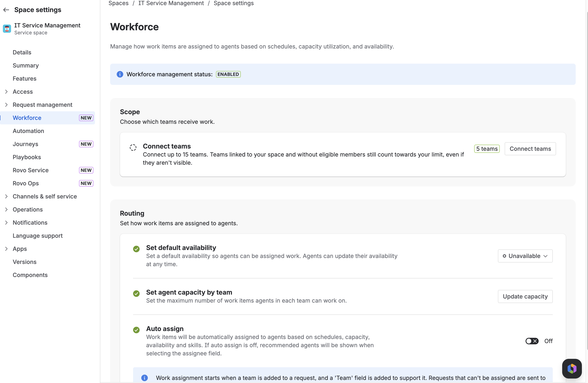Click the NEW badge next to Journeys
Viewport: 588px width, 383px height.
86,144
